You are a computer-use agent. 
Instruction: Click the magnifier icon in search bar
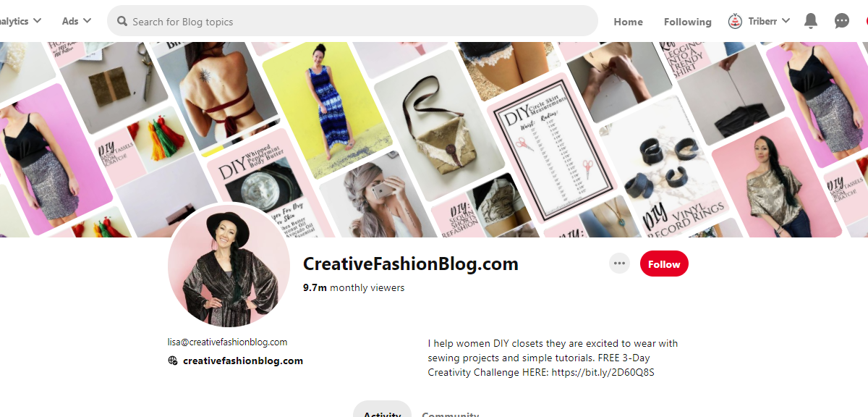122,21
